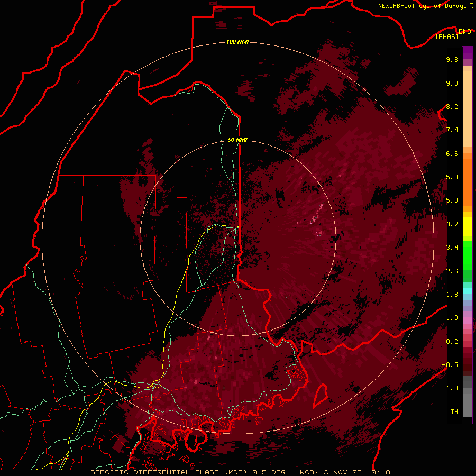This screenshot has width=476, height=476.
Task: Click the 1.8 value on the color scale
Action: click(452, 295)
